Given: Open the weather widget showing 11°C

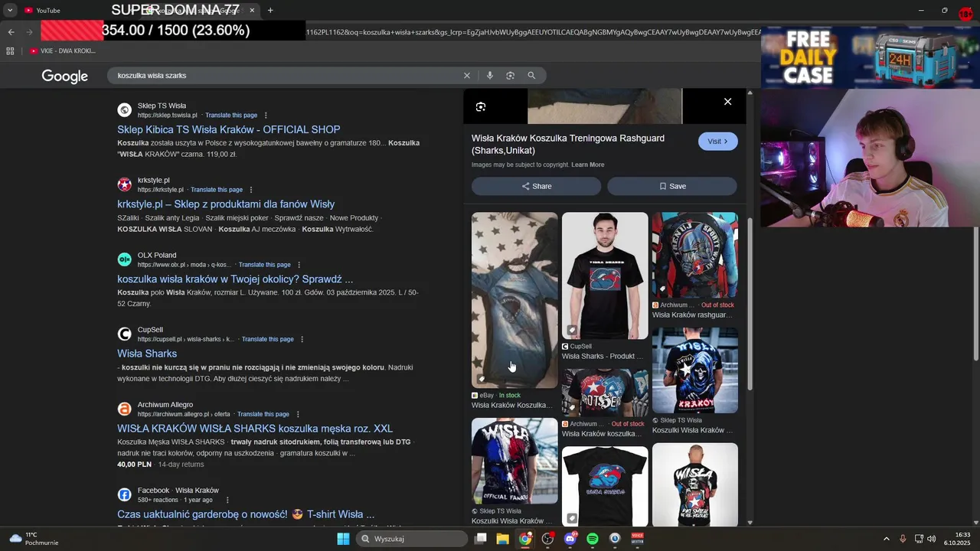Looking at the screenshot, I should pyautogui.click(x=34, y=539).
